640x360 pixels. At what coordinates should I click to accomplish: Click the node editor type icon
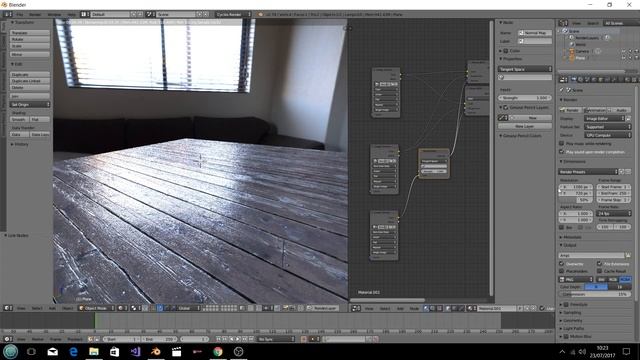click(x=356, y=308)
